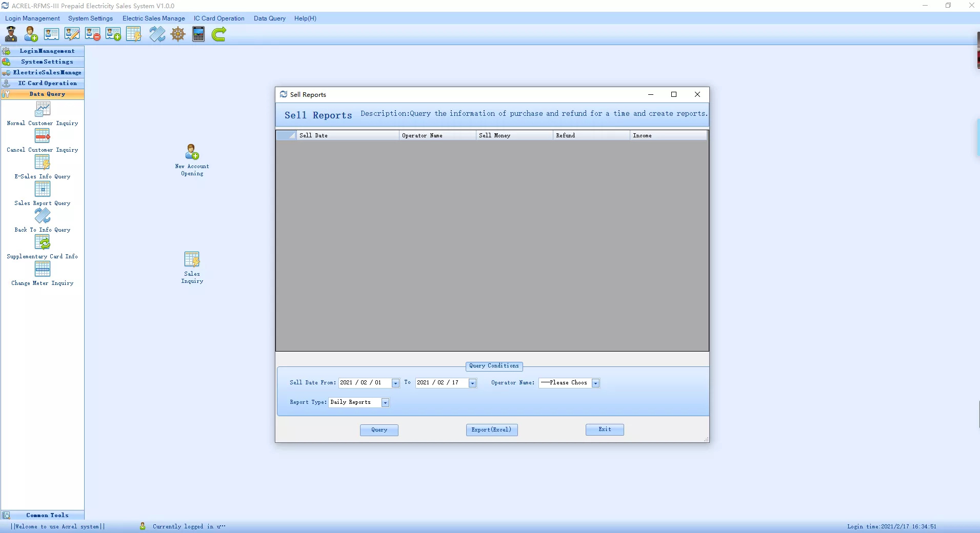Expand the To date picker dropdown

coord(472,383)
